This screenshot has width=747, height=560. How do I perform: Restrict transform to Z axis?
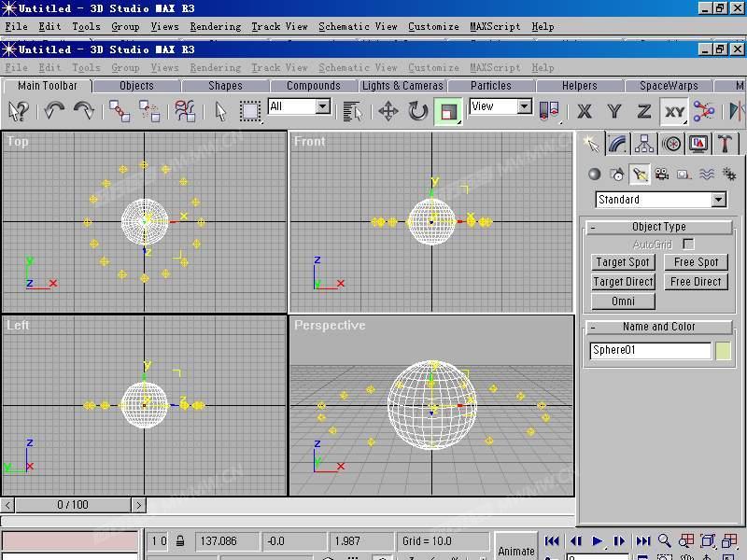click(x=644, y=111)
